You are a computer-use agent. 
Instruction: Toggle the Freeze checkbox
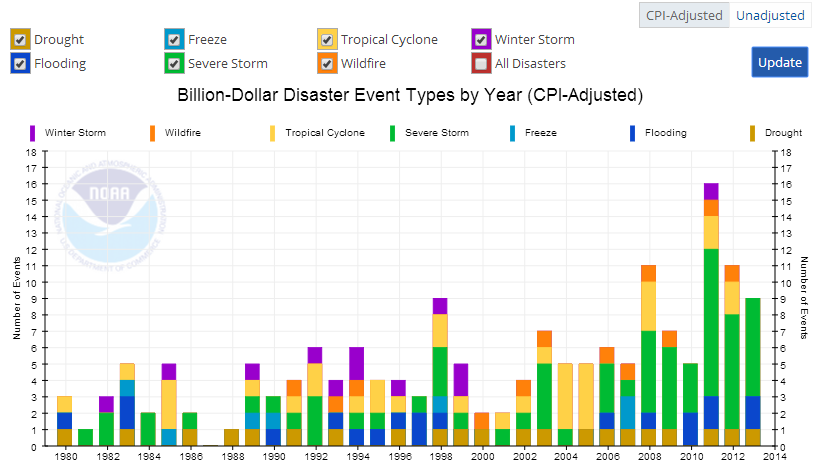[x=174, y=39]
